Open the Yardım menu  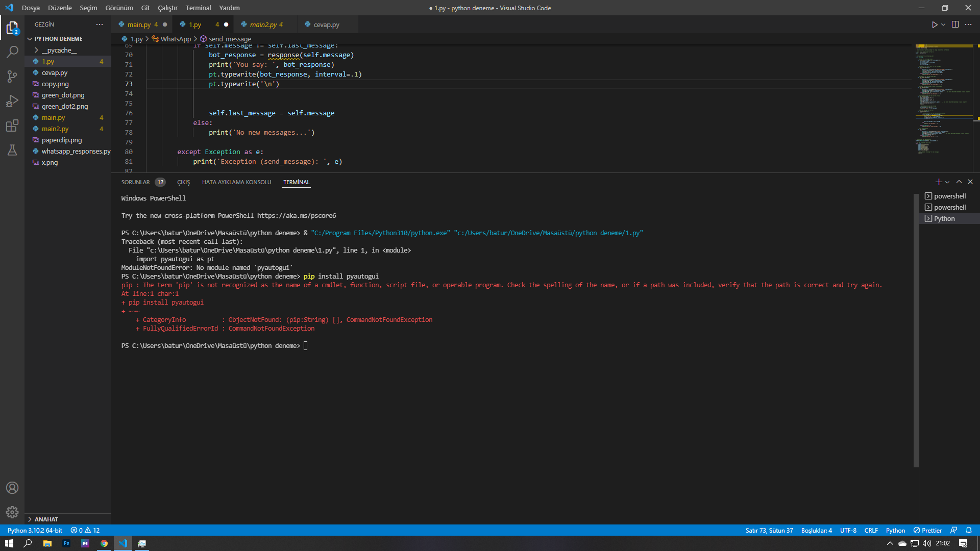(x=229, y=8)
